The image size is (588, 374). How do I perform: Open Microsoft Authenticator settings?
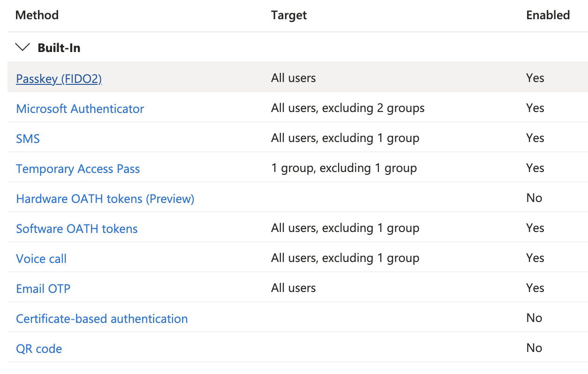point(80,108)
